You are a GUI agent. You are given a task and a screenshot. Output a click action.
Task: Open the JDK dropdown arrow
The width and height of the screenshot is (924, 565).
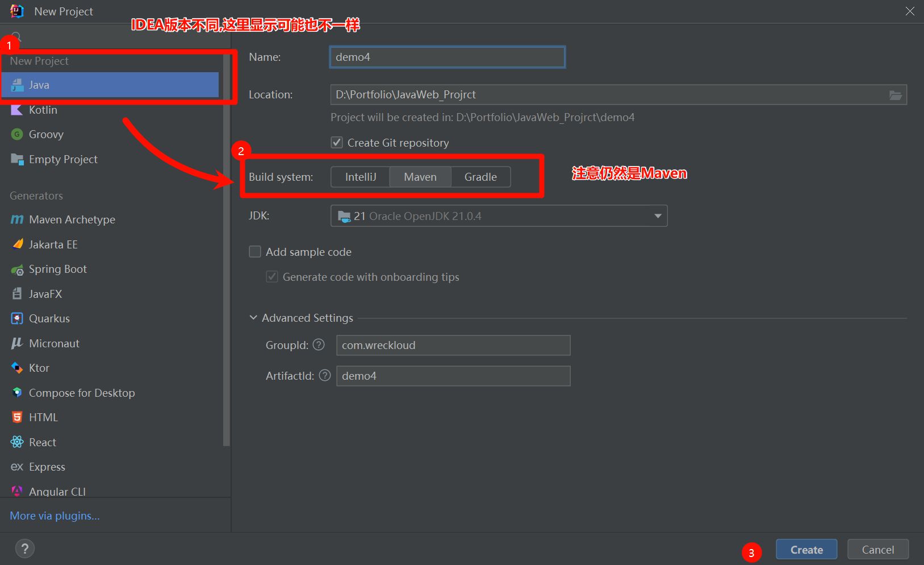658,216
